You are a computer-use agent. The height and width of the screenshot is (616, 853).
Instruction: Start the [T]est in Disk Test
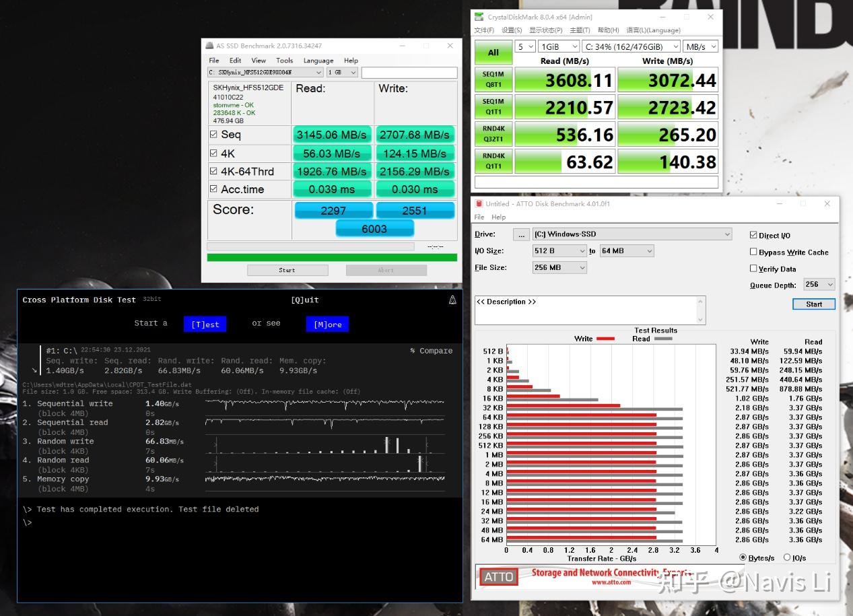click(x=205, y=324)
